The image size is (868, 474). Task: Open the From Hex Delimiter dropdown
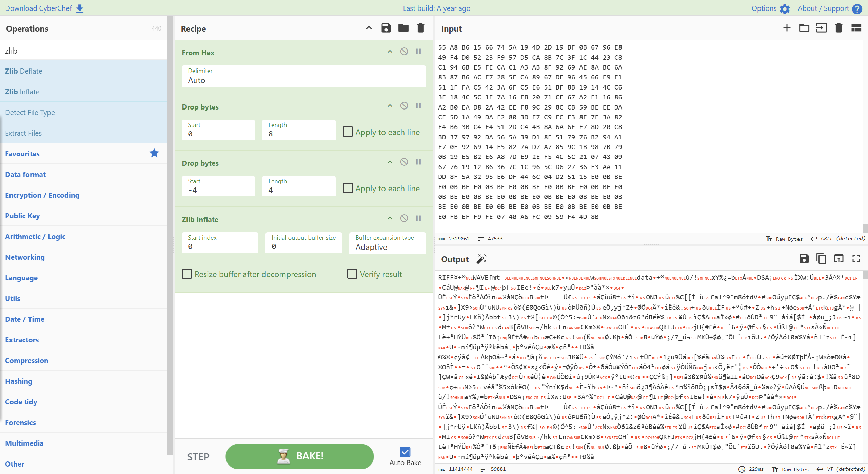point(303,76)
